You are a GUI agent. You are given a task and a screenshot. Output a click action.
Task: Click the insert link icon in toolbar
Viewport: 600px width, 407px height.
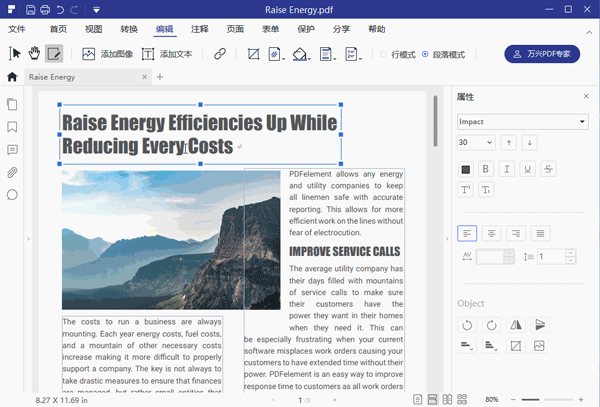[x=220, y=54]
